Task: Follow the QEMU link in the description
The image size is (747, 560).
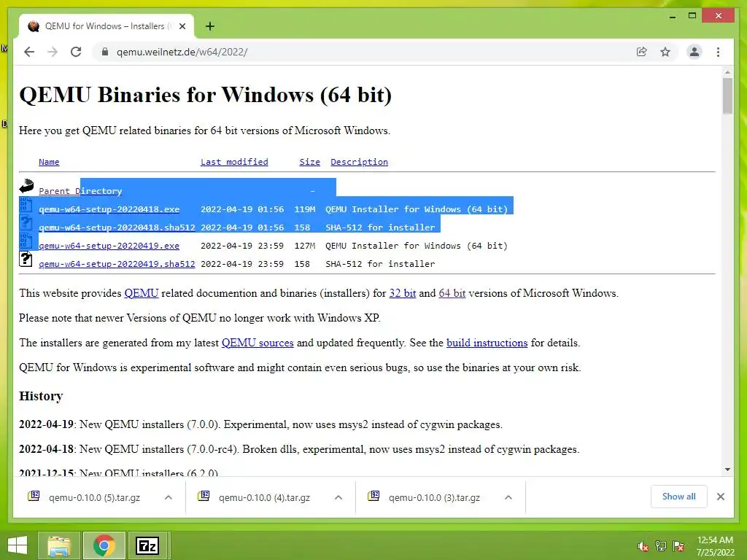Action: pyautogui.click(x=142, y=293)
